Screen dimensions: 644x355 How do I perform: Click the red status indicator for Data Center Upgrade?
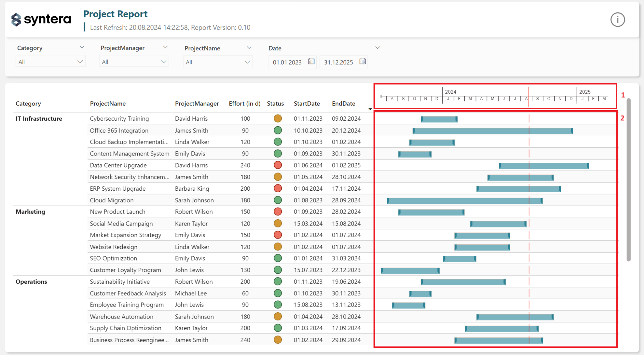pos(277,165)
